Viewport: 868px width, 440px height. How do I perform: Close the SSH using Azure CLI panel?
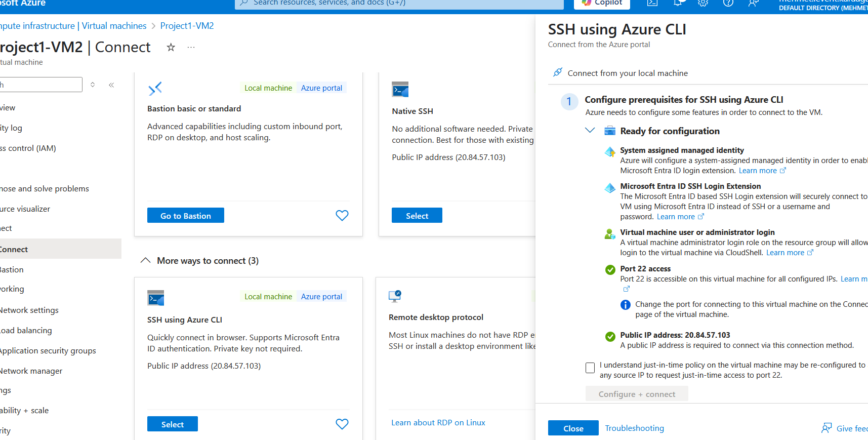573,428
